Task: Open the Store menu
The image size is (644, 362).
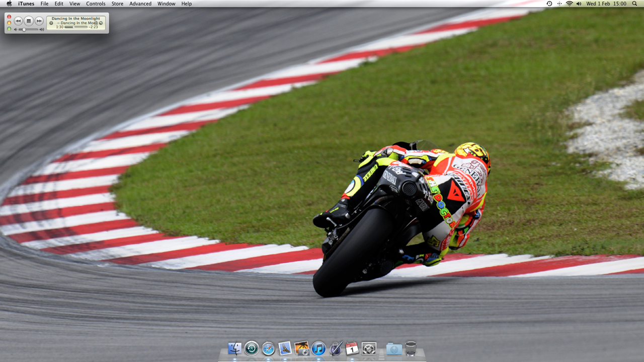Action: tap(117, 4)
